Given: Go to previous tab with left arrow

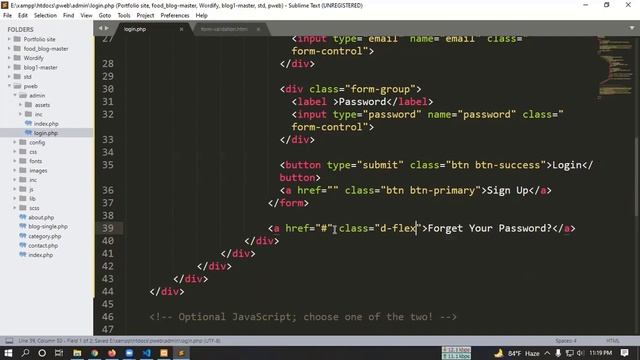Looking at the screenshot, I should 100,28.
